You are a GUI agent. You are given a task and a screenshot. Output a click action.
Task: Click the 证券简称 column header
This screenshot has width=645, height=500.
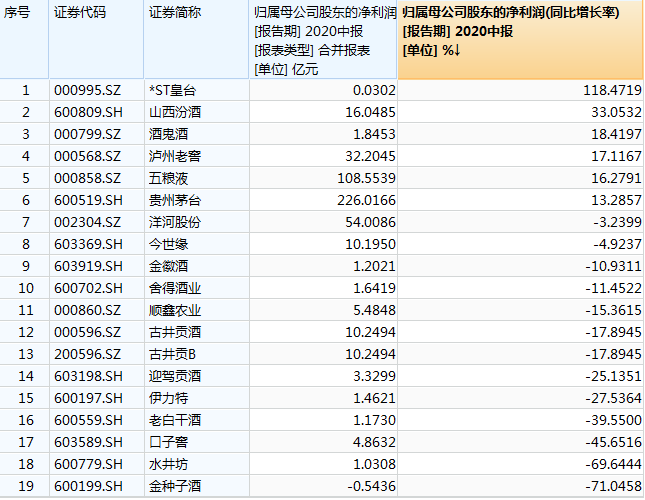(x=197, y=39)
